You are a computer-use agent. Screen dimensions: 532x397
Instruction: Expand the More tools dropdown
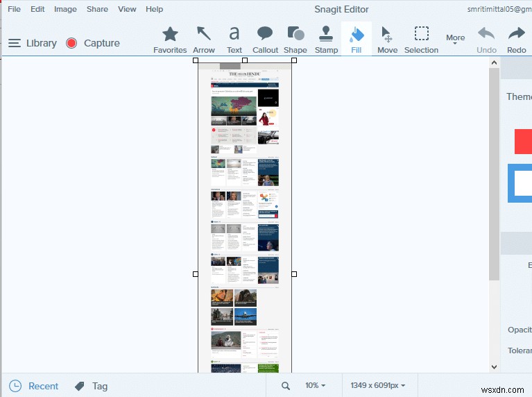(455, 39)
